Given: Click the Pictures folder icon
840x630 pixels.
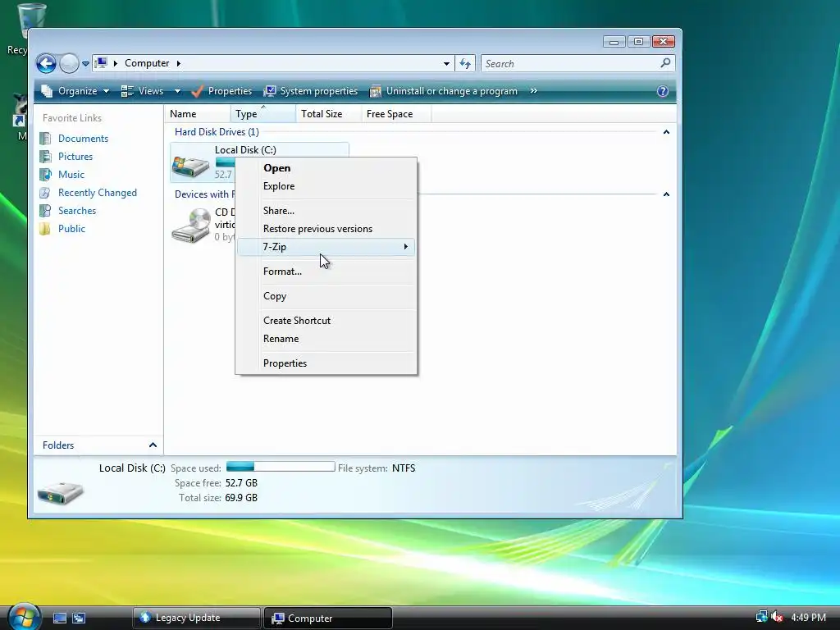Looking at the screenshot, I should 46,157.
